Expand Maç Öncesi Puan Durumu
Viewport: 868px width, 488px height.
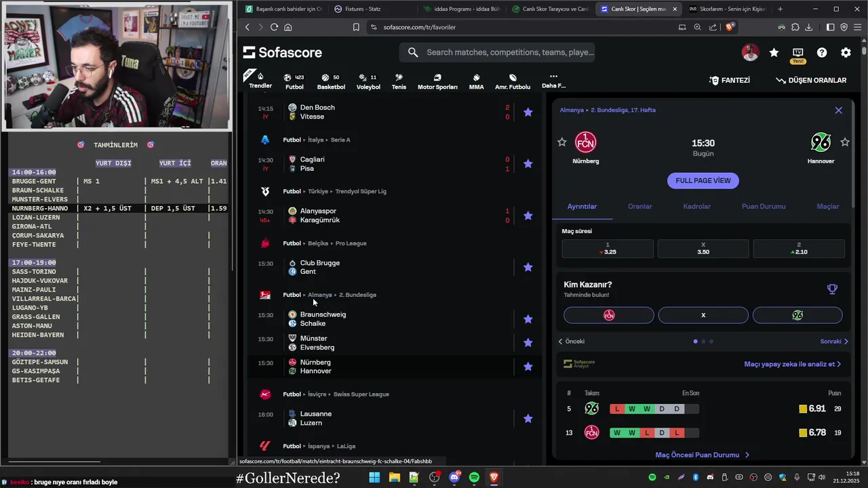703,455
